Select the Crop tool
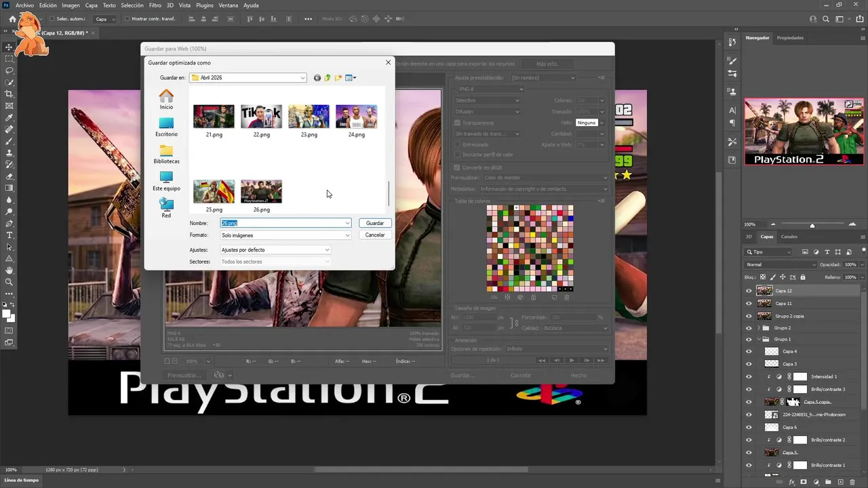 pos(9,94)
